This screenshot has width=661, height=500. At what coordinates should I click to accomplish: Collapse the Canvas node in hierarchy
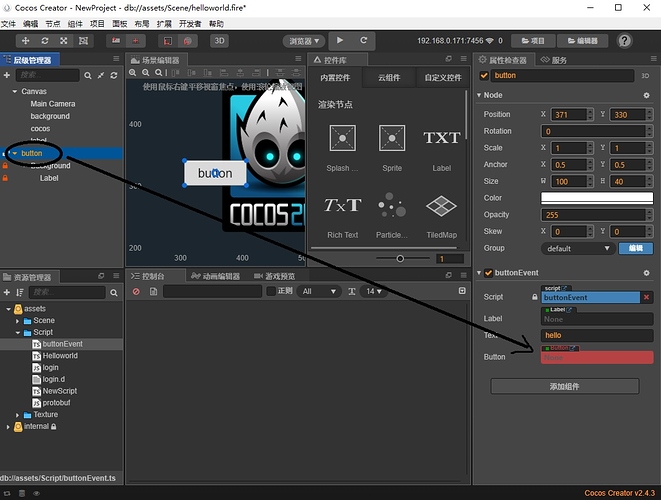pyautogui.click(x=15, y=91)
